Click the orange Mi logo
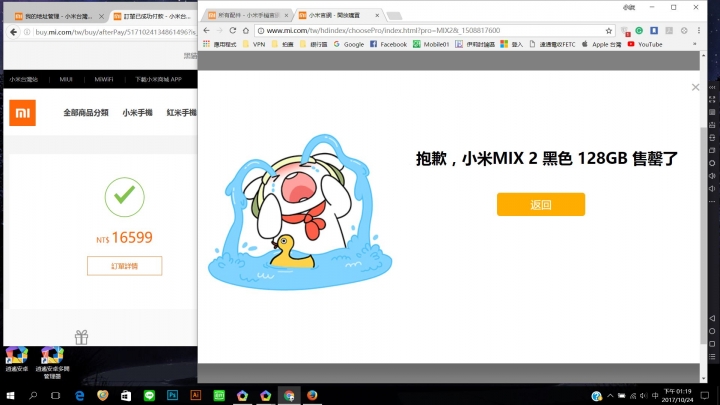Image resolution: width=720 pixels, height=405 pixels. pyautogui.click(x=22, y=112)
